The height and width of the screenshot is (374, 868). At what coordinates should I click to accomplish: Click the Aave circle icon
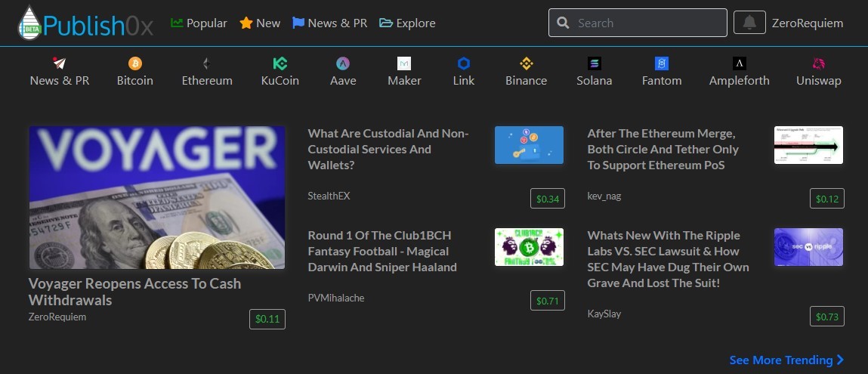(343, 63)
